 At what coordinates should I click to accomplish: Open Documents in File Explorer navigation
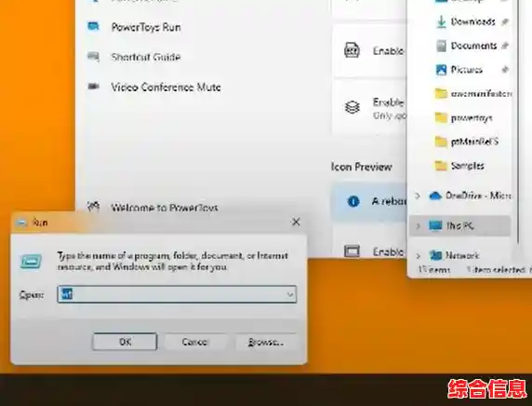473,46
